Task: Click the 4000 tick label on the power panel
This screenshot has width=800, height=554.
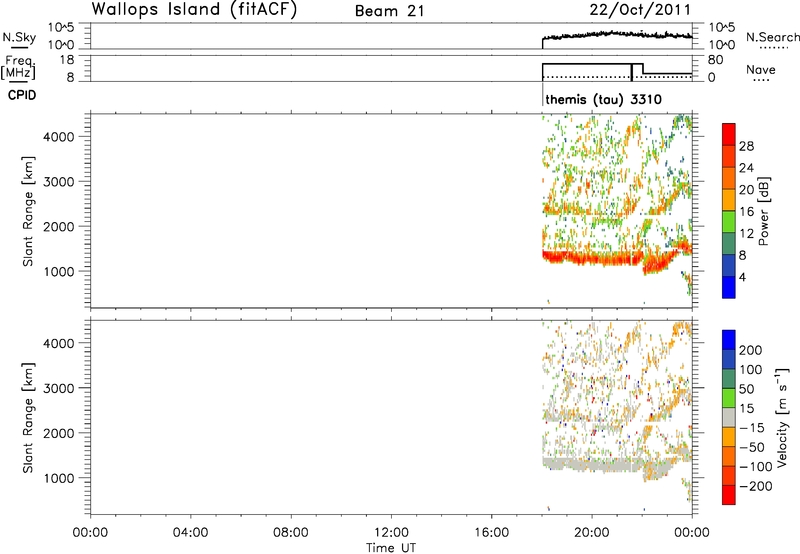Action: click(x=59, y=137)
